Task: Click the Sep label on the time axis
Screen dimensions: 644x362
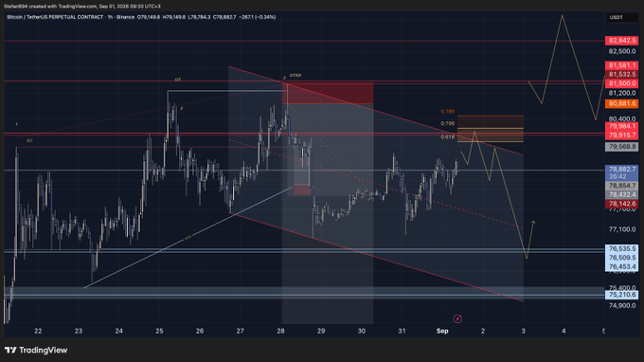Action: pos(442,331)
